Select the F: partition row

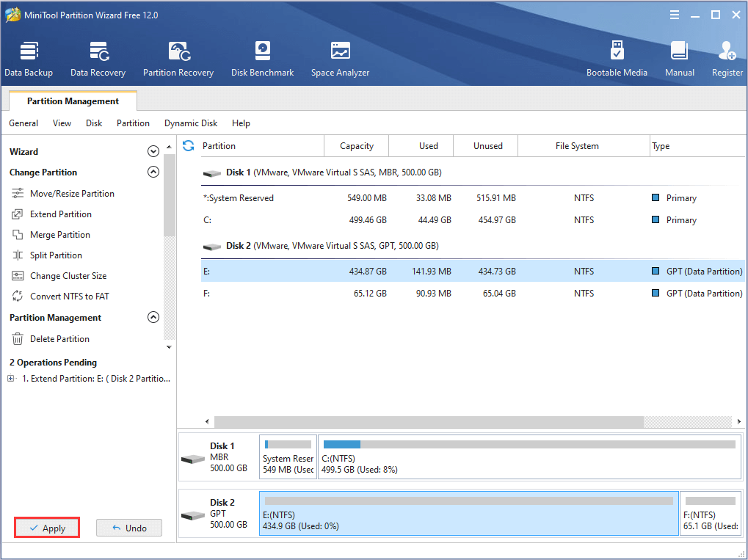point(473,293)
